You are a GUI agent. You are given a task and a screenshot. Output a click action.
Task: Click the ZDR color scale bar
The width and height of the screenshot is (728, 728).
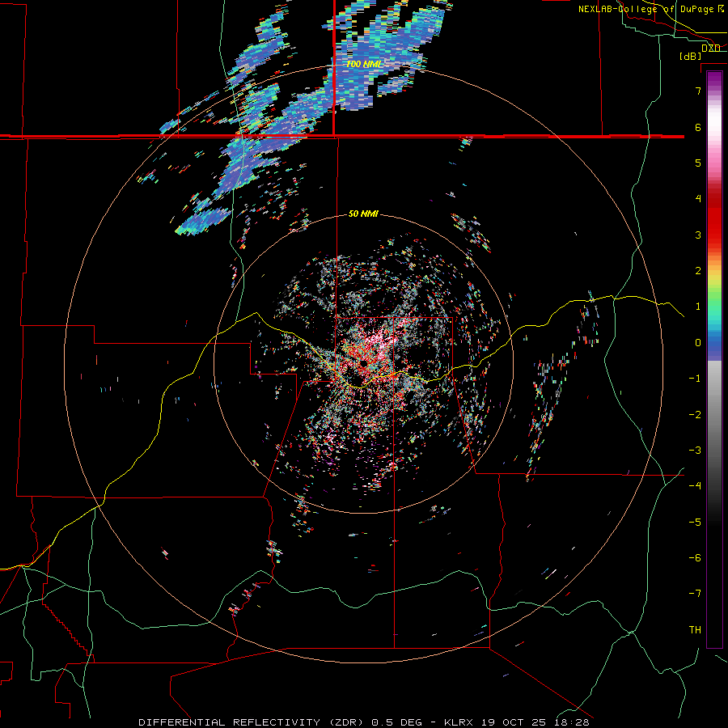[x=714, y=359]
